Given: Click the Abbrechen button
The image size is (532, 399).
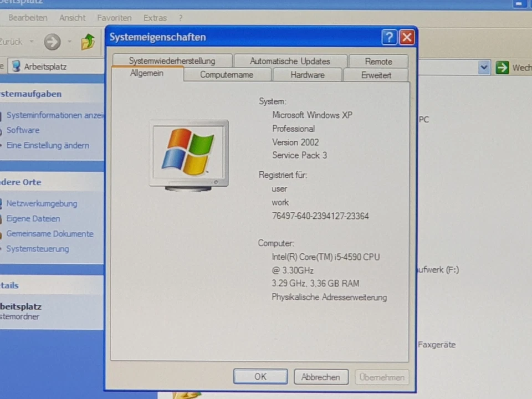Looking at the screenshot, I should click(x=321, y=377).
